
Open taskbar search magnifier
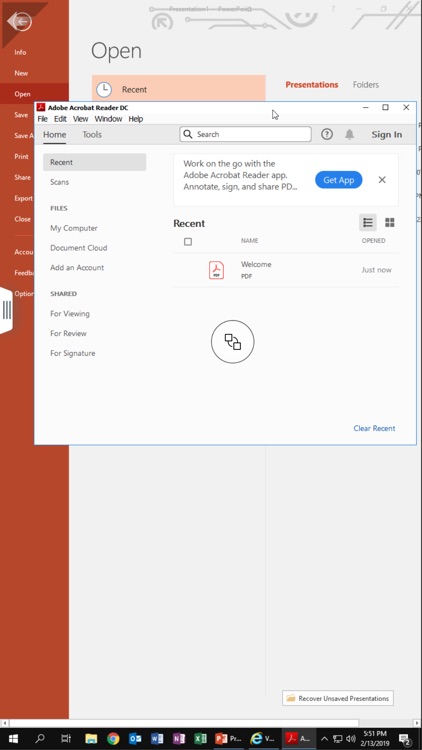(x=40, y=739)
